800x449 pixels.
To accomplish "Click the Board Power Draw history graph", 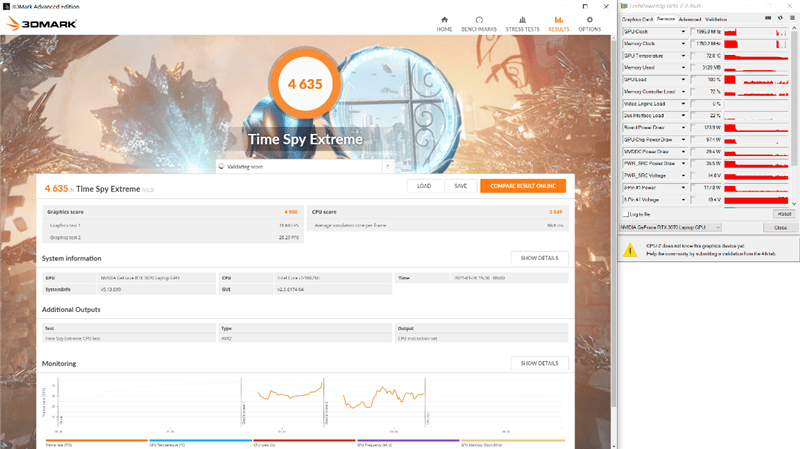I will (x=756, y=128).
